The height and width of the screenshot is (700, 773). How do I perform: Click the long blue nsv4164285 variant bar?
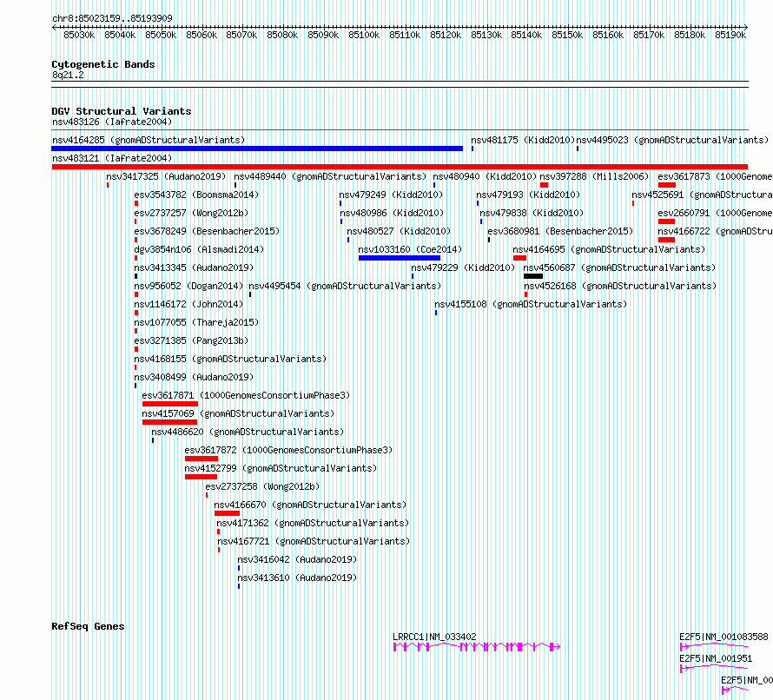pyautogui.click(x=257, y=149)
